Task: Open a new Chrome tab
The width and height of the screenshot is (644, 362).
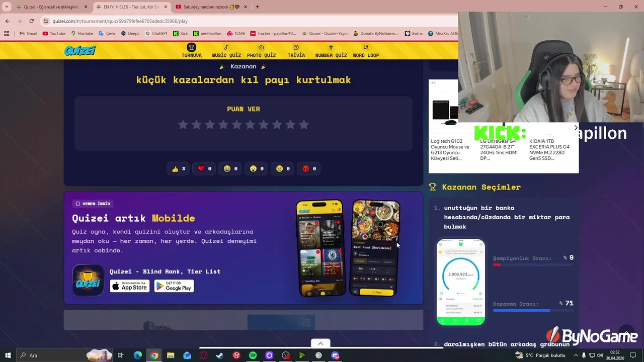Action: (x=258, y=7)
